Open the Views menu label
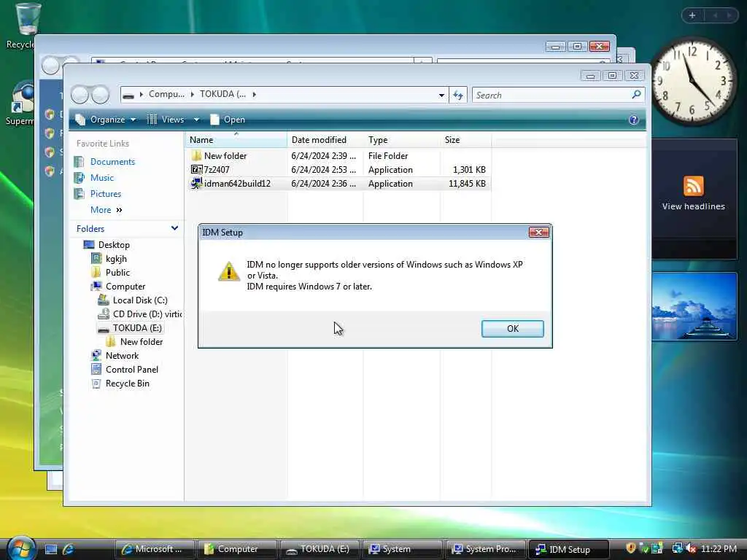 point(172,120)
